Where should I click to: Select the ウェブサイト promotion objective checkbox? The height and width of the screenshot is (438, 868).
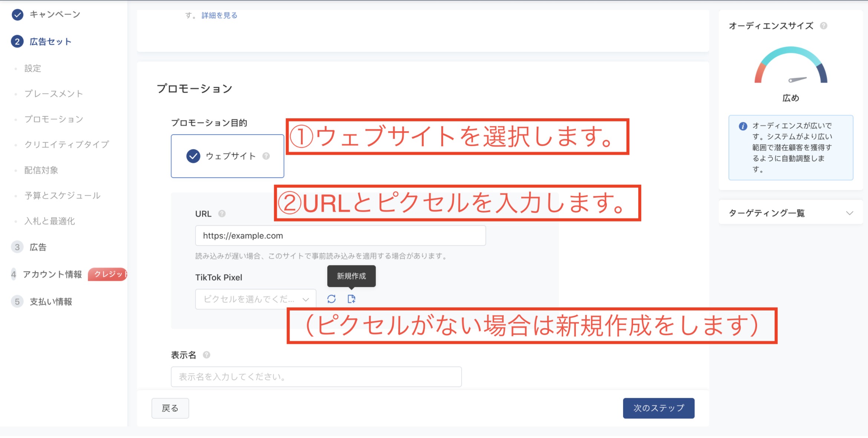click(x=193, y=156)
